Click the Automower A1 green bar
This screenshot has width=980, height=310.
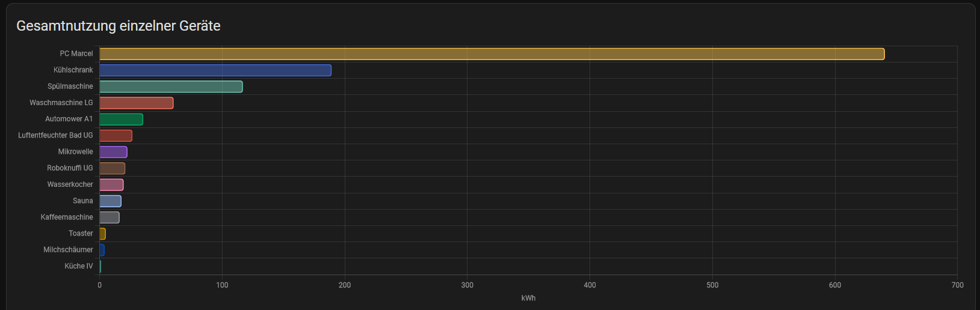(x=121, y=119)
